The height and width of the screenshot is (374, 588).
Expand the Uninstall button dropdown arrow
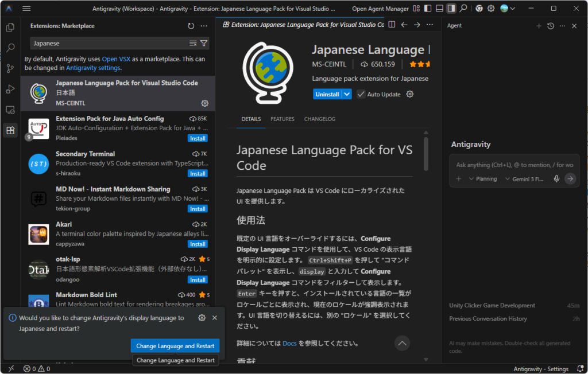coord(347,94)
